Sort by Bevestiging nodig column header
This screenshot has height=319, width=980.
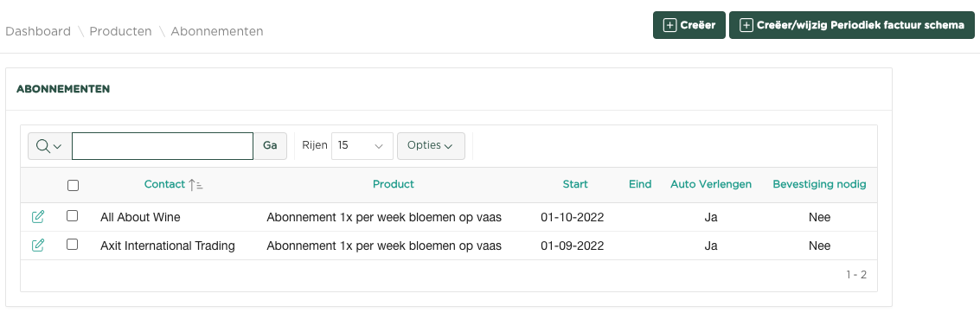(819, 184)
